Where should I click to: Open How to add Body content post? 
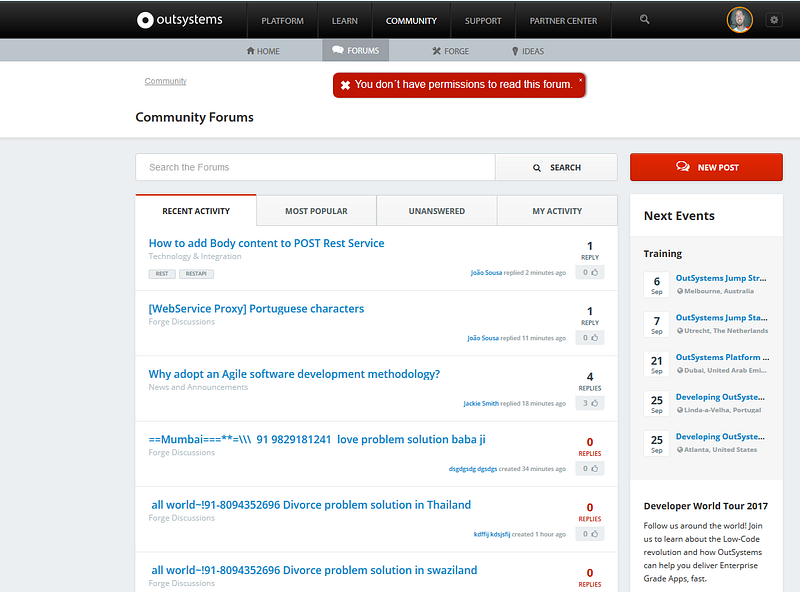[x=266, y=243]
